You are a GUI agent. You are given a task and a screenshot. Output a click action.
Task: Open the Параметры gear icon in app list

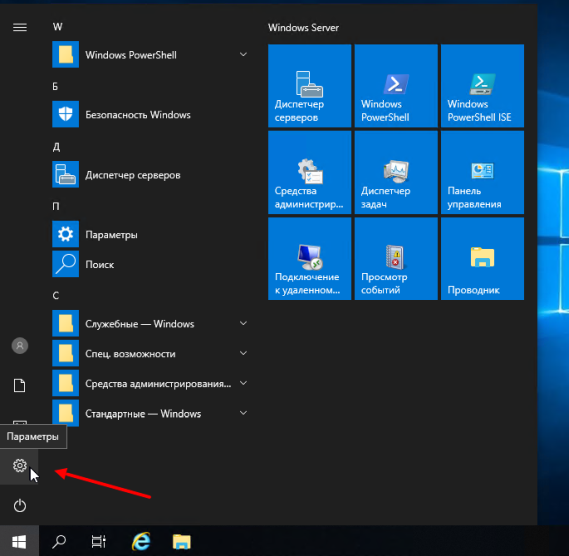pos(65,234)
